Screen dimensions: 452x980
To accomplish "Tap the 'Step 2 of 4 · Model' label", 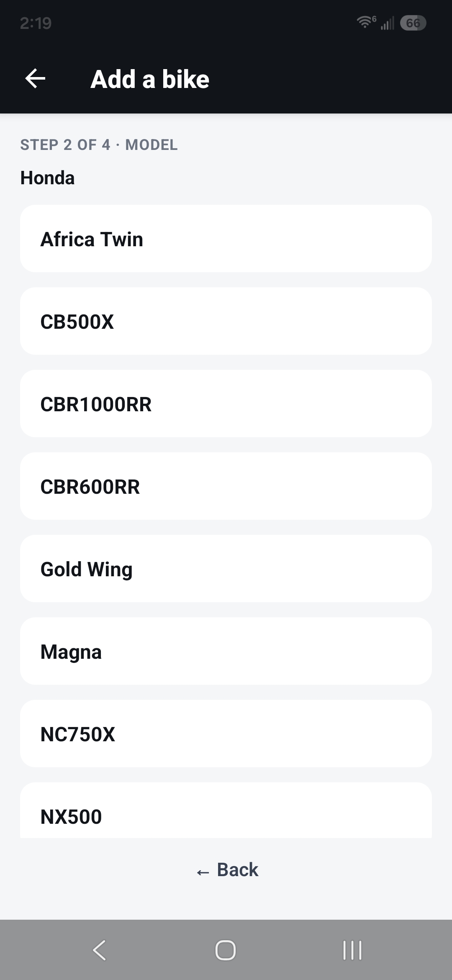I will pyautogui.click(x=99, y=145).
